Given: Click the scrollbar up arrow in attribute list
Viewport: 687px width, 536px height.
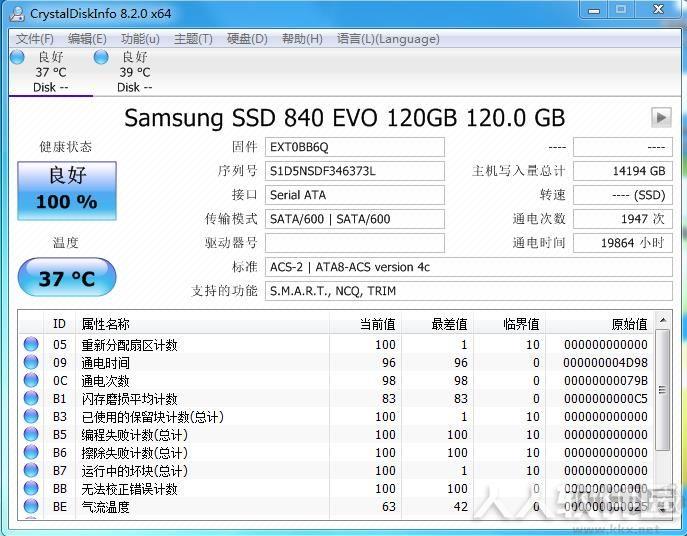Looking at the screenshot, I should point(662,320).
